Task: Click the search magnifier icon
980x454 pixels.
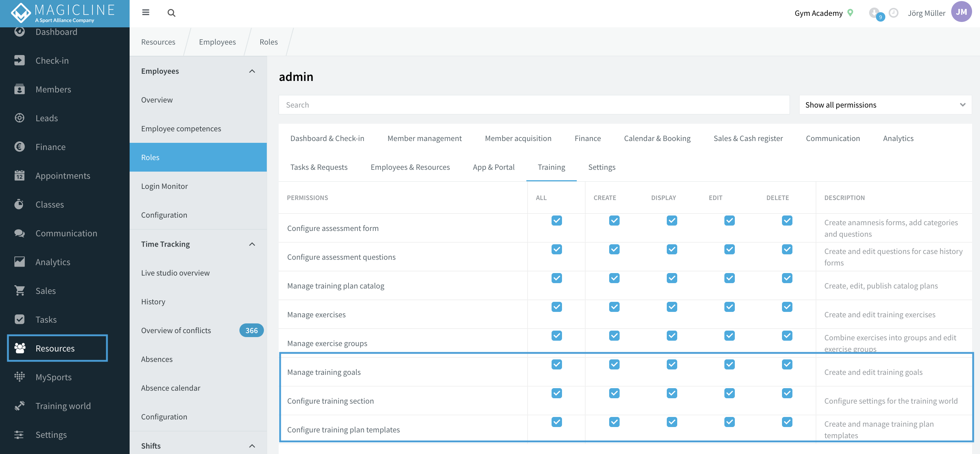Action: pos(171,13)
